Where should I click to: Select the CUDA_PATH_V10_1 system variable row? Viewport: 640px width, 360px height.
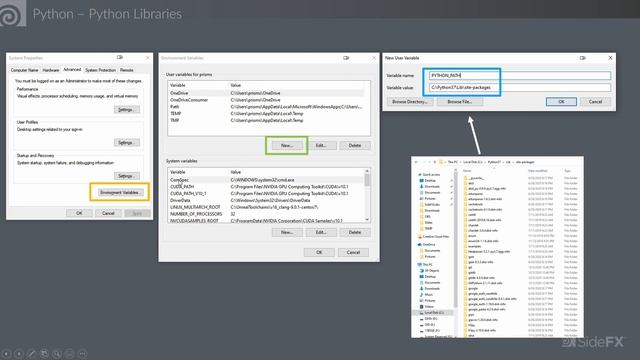(266, 193)
